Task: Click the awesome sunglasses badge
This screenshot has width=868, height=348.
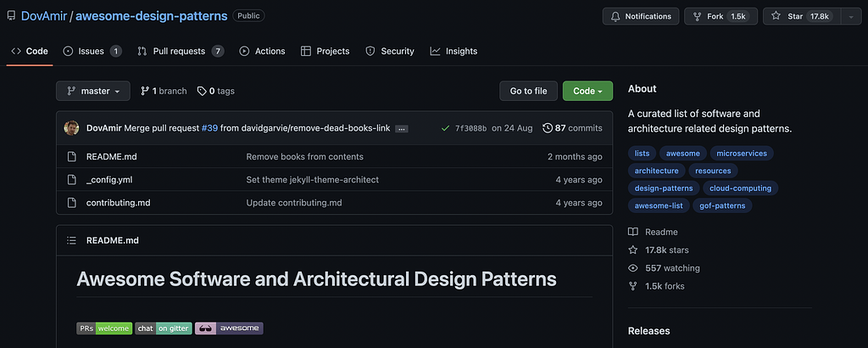Action: tap(229, 328)
